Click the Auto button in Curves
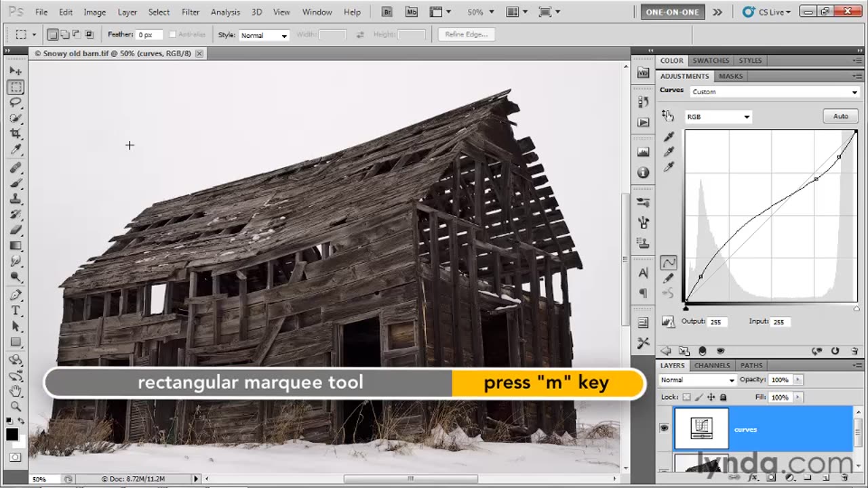868x488 pixels. click(840, 116)
